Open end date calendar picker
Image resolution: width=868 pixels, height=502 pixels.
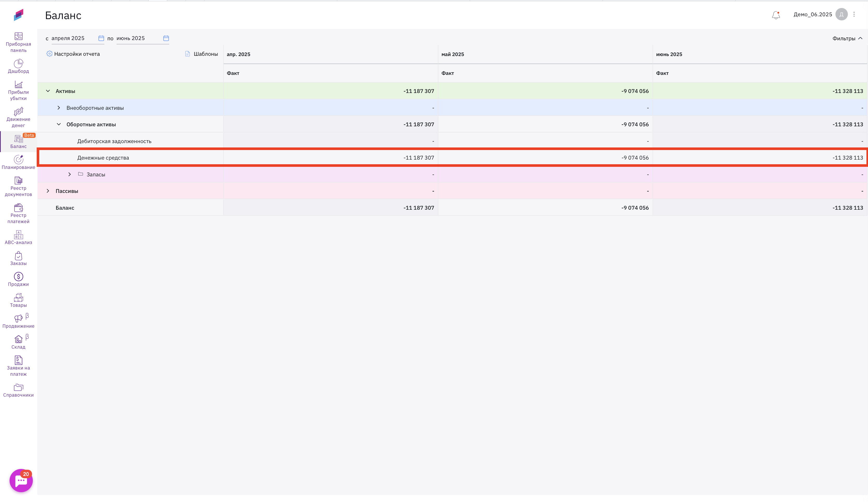(x=166, y=38)
